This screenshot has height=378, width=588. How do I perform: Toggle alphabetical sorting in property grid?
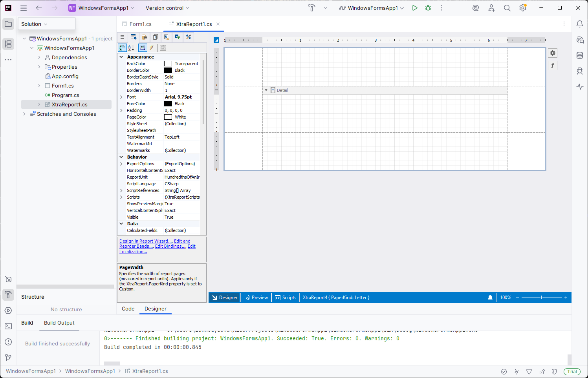tap(131, 47)
